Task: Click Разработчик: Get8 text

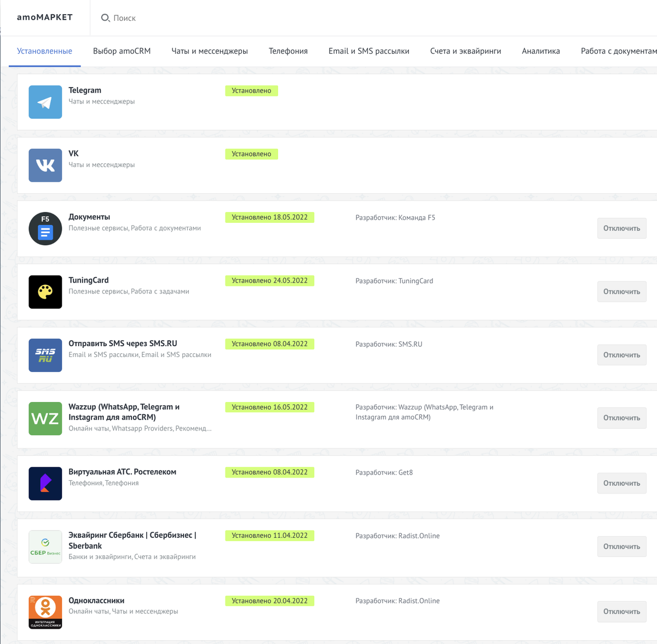Action: 384,472
